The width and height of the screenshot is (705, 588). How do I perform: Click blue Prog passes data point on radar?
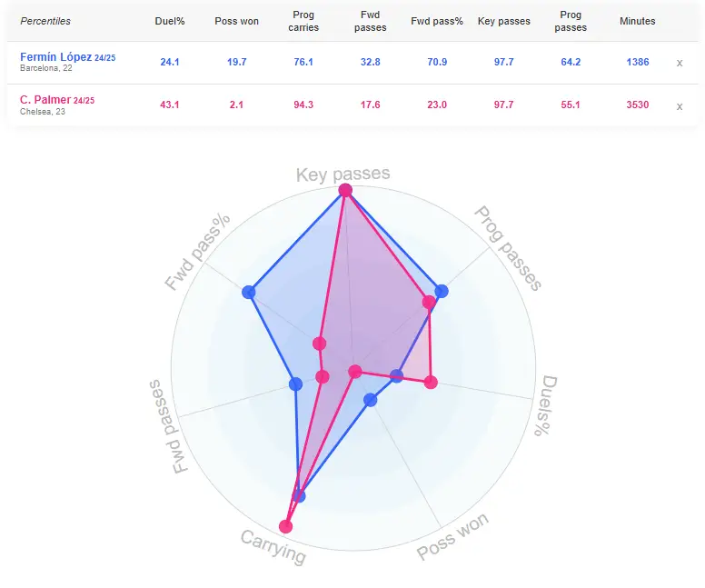(442, 291)
